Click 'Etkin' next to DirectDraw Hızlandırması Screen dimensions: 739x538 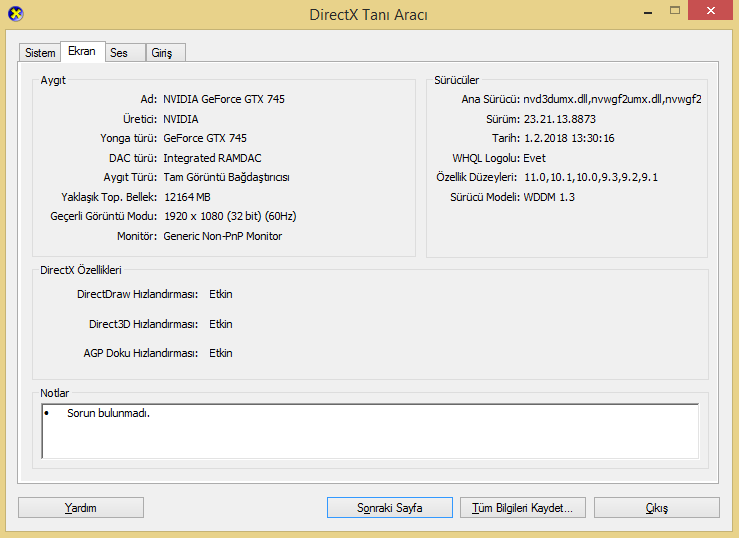221,294
